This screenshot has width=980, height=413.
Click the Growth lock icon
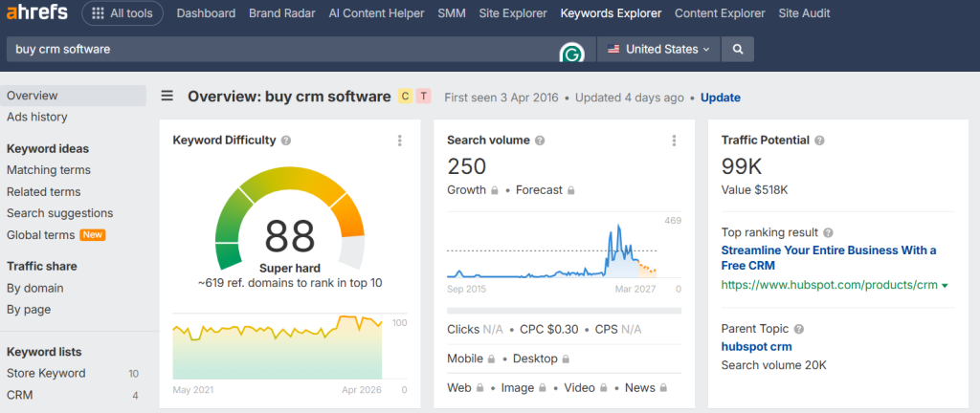pyautogui.click(x=495, y=190)
